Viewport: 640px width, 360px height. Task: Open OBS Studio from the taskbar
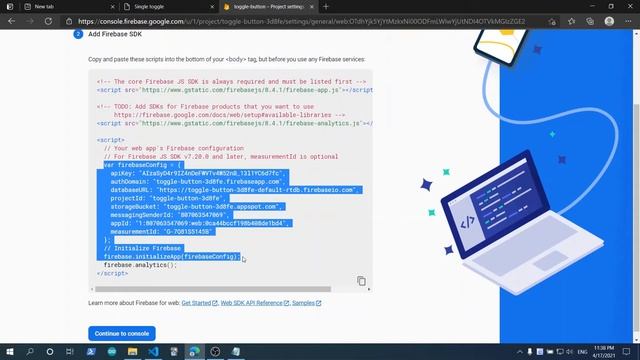click(x=215, y=351)
